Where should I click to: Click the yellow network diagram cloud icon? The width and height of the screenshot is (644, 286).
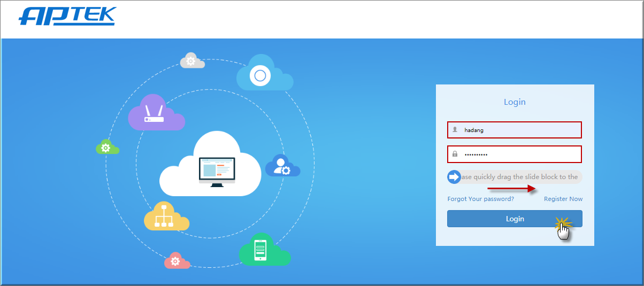pos(166,216)
